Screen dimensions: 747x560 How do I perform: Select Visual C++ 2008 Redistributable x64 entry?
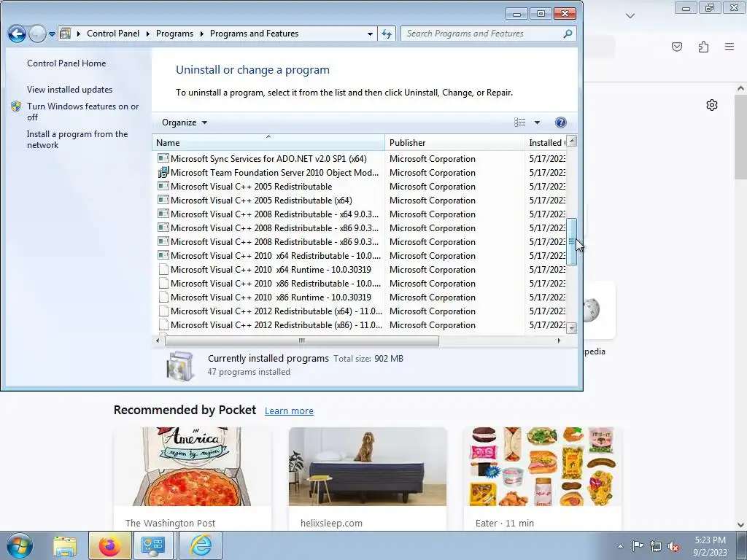360,214
